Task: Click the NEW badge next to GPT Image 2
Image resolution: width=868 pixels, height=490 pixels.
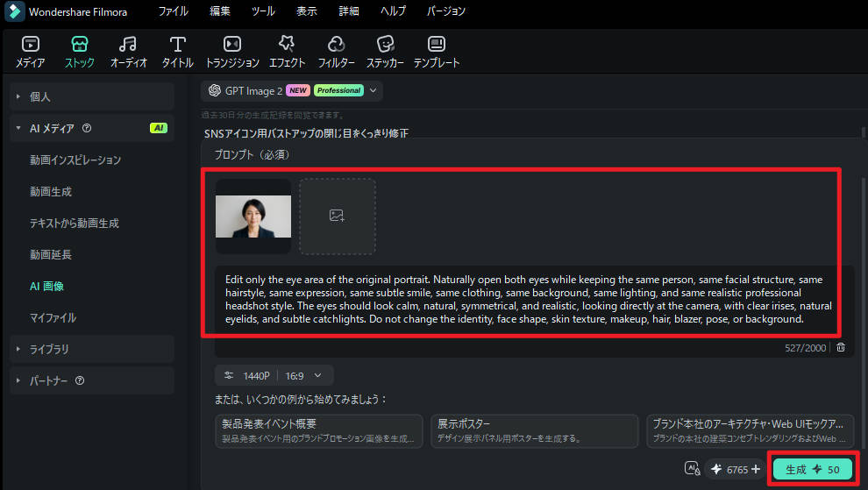Action: 298,90
